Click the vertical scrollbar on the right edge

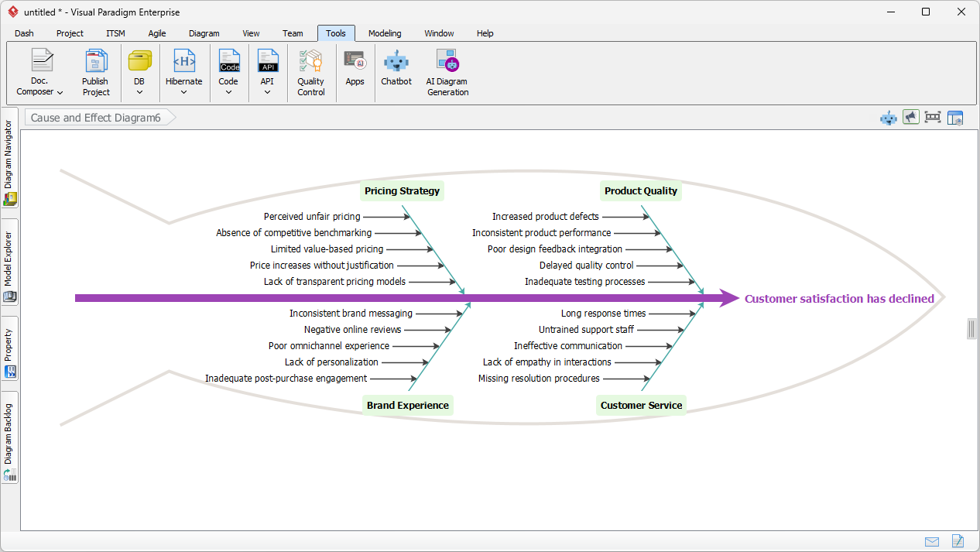pyautogui.click(x=972, y=328)
